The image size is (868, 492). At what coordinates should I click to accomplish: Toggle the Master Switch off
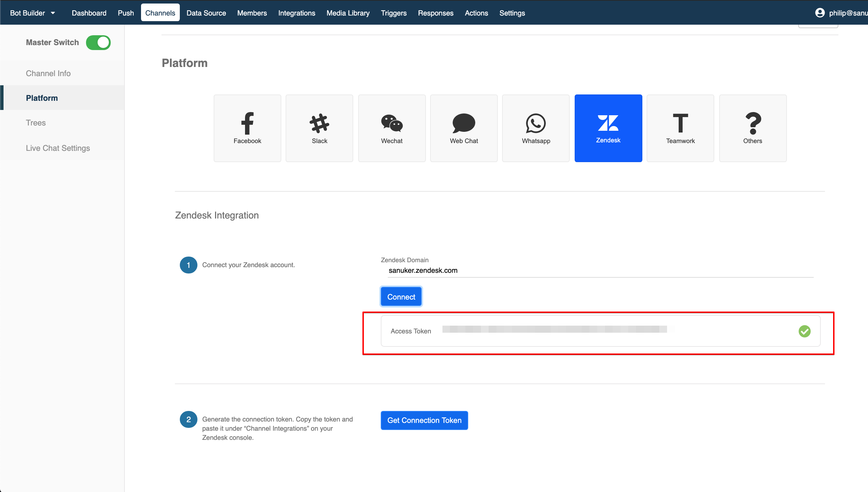[x=98, y=43]
